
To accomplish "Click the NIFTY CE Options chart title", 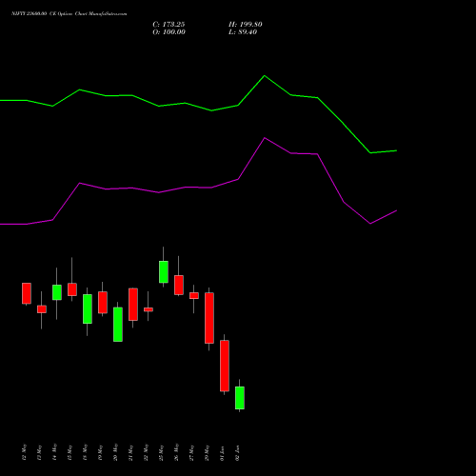I will click(x=69, y=13).
